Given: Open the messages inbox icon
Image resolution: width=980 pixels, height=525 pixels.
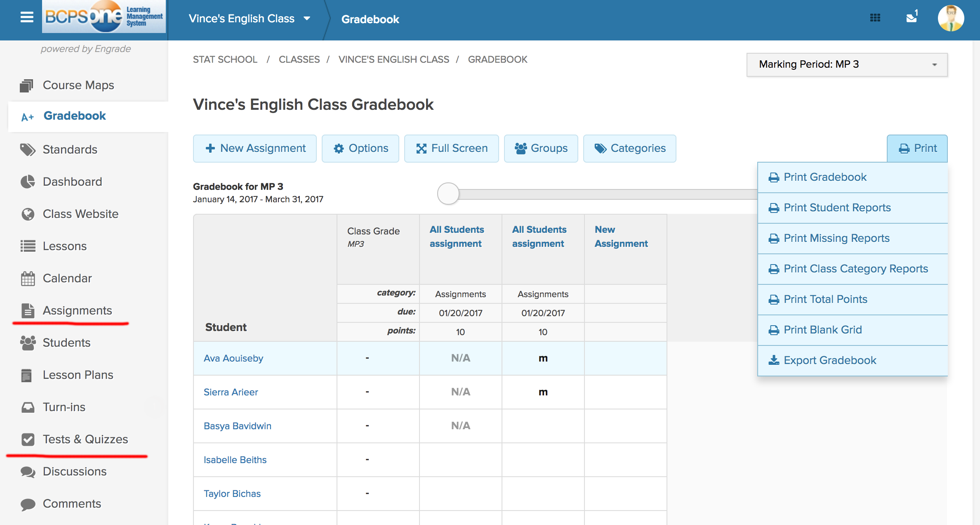Looking at the screenshot, I should coord(911,17).
